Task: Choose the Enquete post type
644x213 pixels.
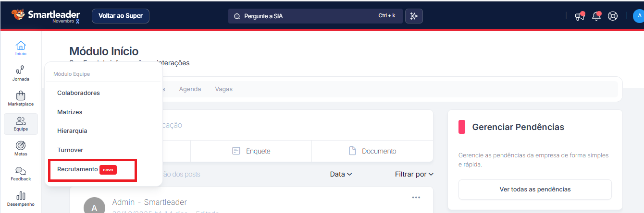Action: (251, 151)
